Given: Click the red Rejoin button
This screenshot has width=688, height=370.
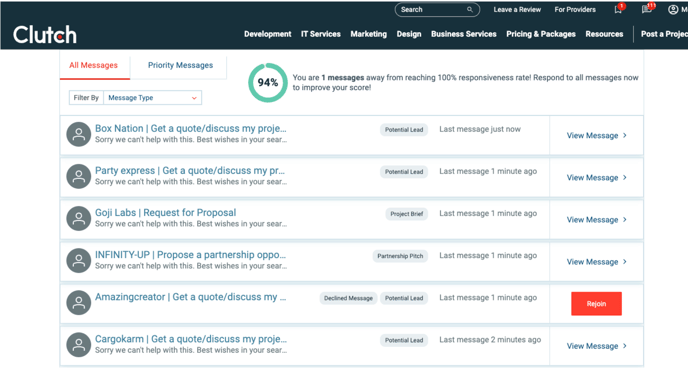Looking at the screenshot, I should coord(596,304).
